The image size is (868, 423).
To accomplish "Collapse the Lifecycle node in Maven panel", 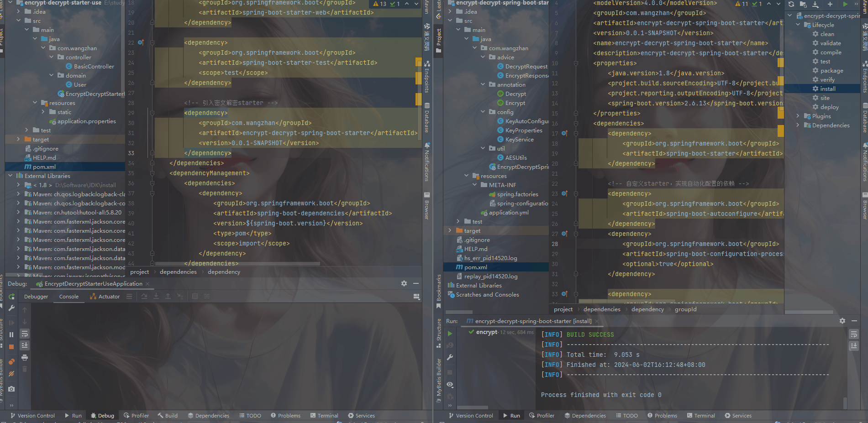I will click(798, 25).
